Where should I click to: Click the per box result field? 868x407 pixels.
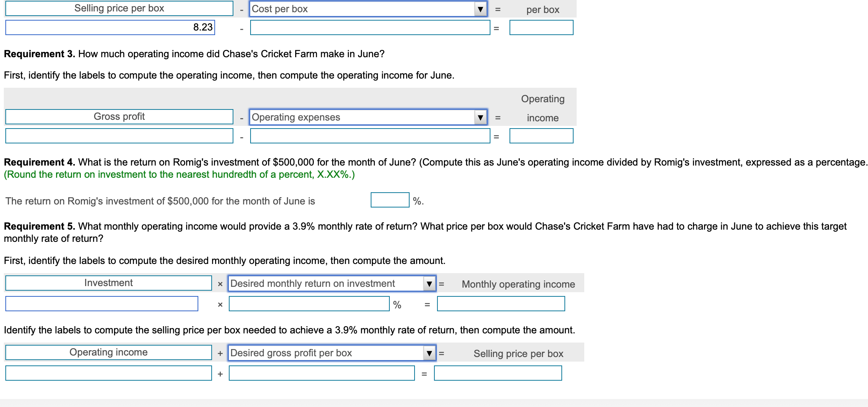[x=541, y=27]
